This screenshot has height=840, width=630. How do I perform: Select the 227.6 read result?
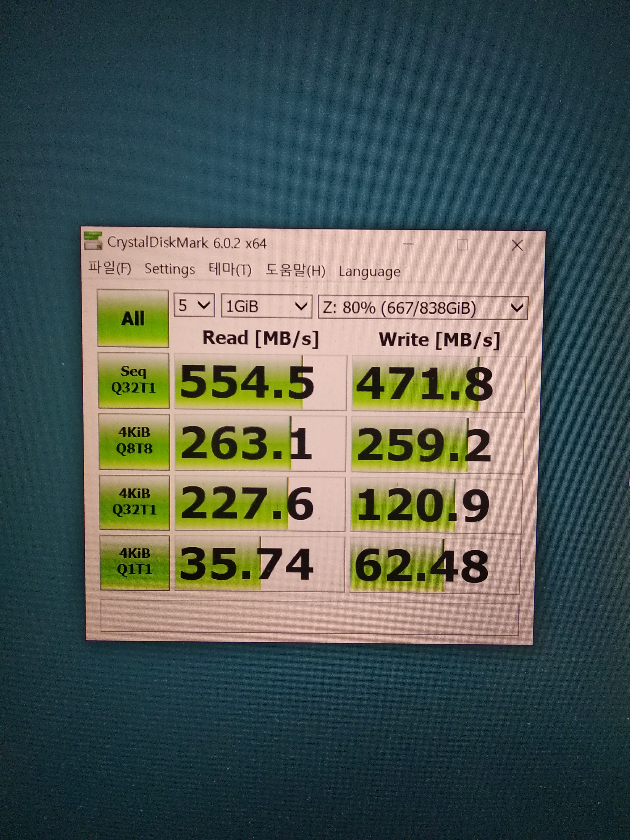point(260,504)
